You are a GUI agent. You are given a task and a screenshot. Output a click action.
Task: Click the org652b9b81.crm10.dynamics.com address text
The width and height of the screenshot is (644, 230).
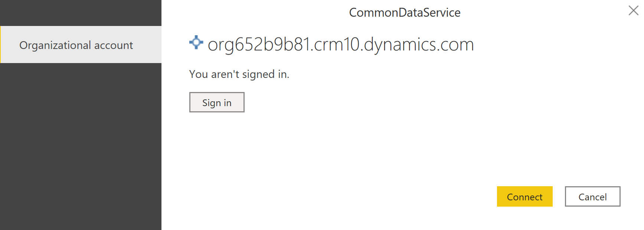[340, 44]
